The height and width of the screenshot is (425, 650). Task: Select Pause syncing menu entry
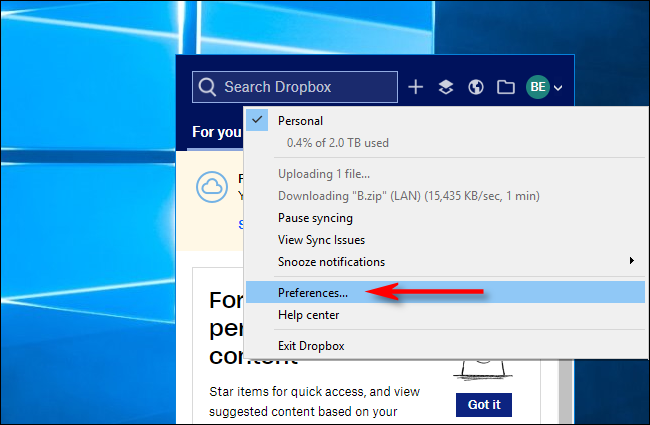[315, 218]
